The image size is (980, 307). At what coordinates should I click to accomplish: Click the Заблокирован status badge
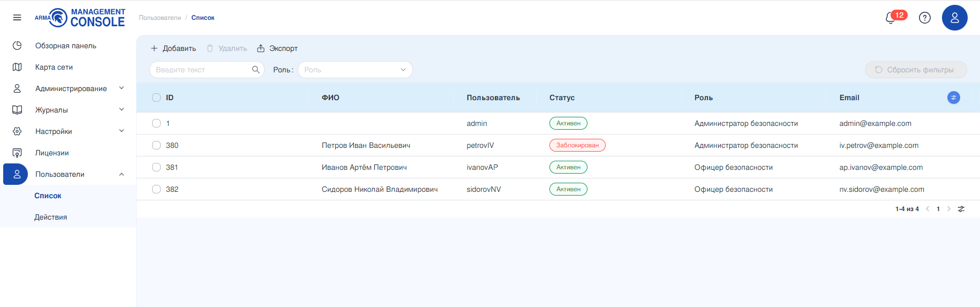(x=577, y=145)
